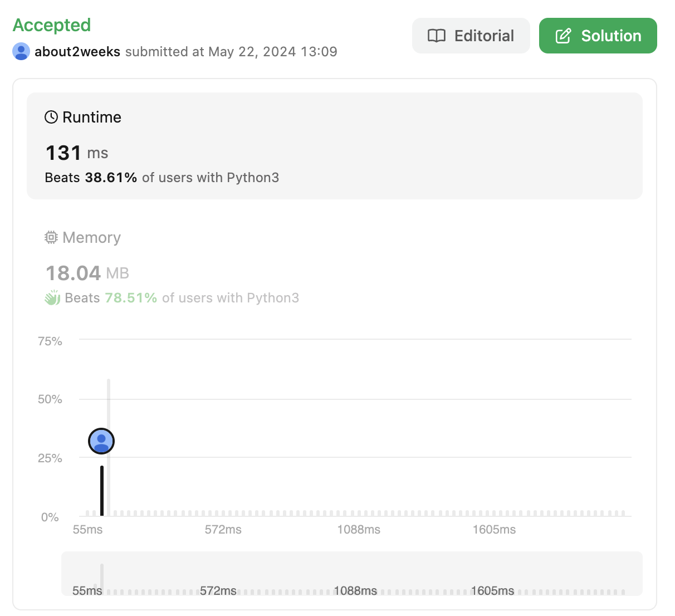The image size is (675, 616).
Task: Click the pencil edit icon in Solution
Action: (563, 36)
